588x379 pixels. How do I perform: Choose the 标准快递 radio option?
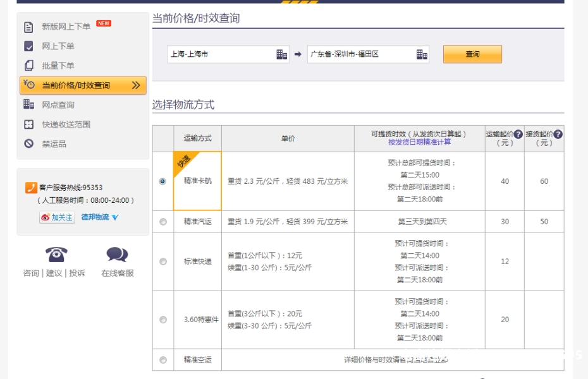[163, 262]
